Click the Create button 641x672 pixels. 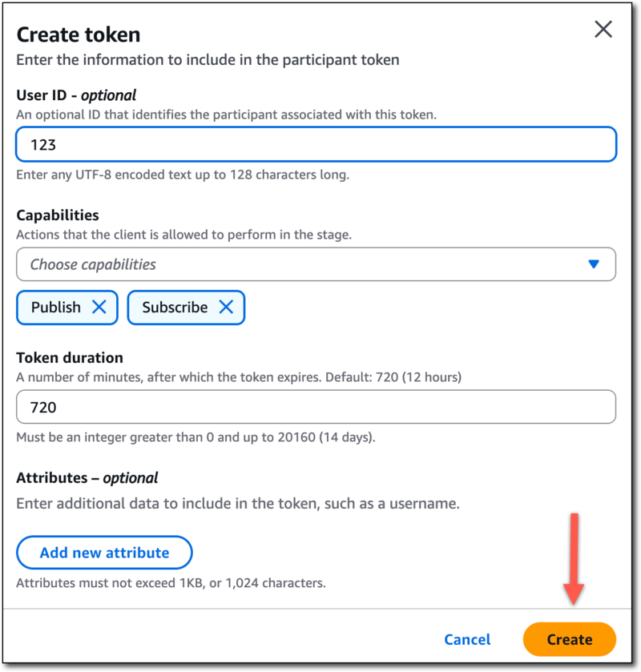(570, 639)
